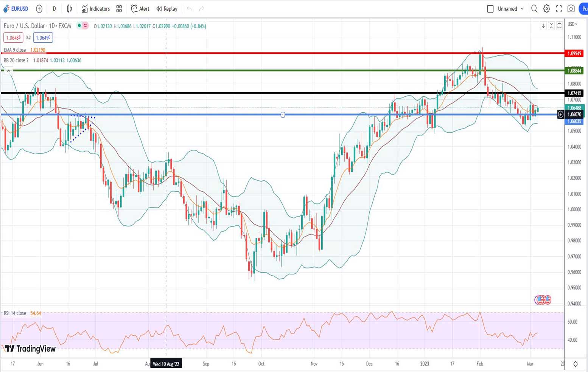This screenshot has width=588, height=372.
Task: Click the EURUSD symbol search button
Action: pos(16,9)
